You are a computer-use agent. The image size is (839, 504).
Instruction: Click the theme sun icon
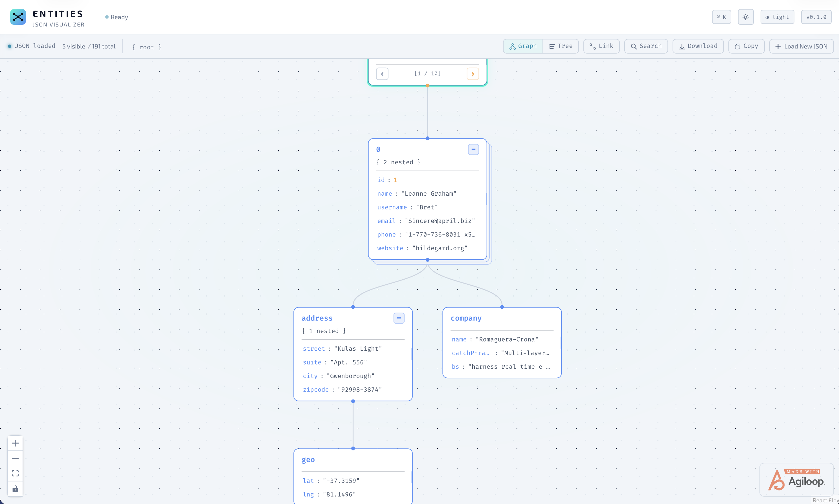coord(745,17)
